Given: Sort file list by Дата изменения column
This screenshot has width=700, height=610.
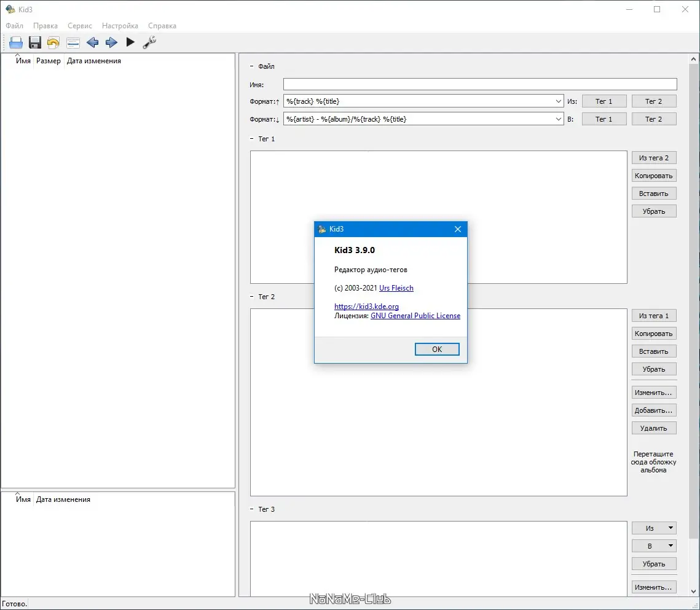Looking at the screenshot, I should pyautogui.click(x=94, y=61).
